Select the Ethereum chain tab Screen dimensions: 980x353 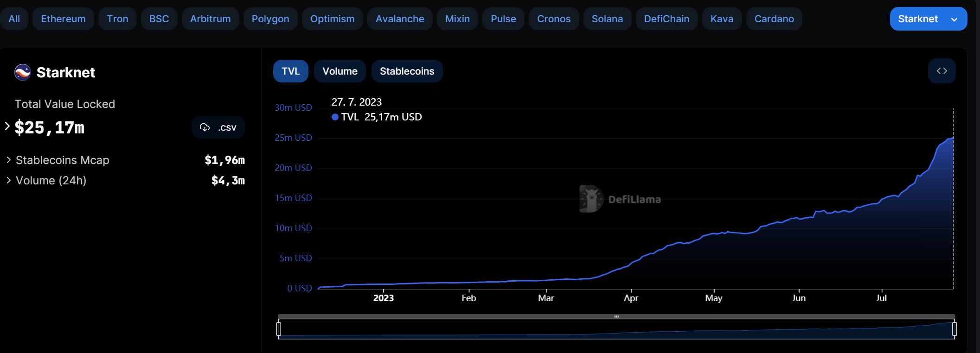pyautogui.click(x=63, y=19)
